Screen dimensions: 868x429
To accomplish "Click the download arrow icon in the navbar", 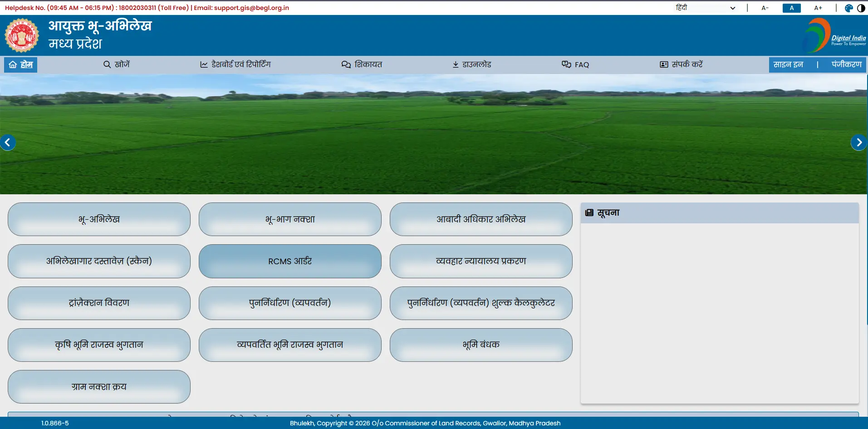I will click(x=456, y=64).
